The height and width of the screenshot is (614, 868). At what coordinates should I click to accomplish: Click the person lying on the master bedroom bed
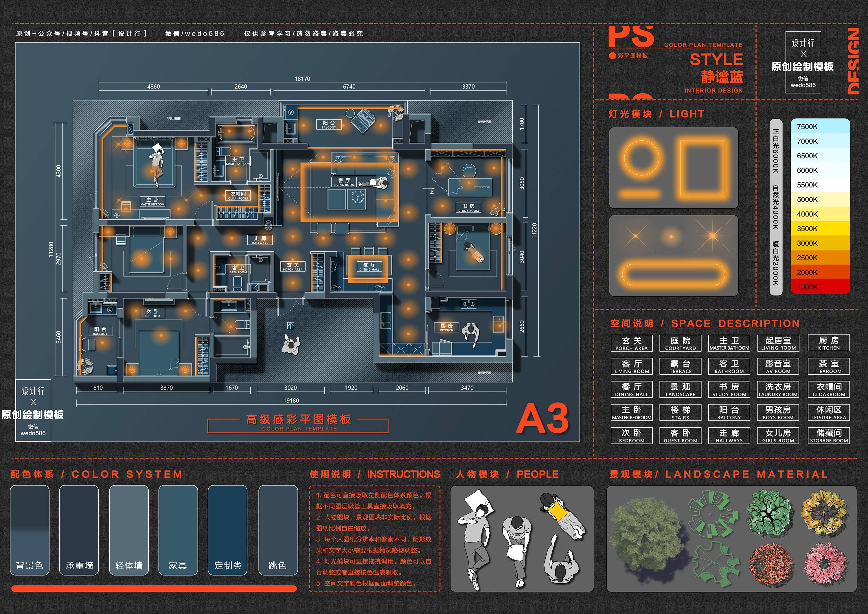coord(156,165)
